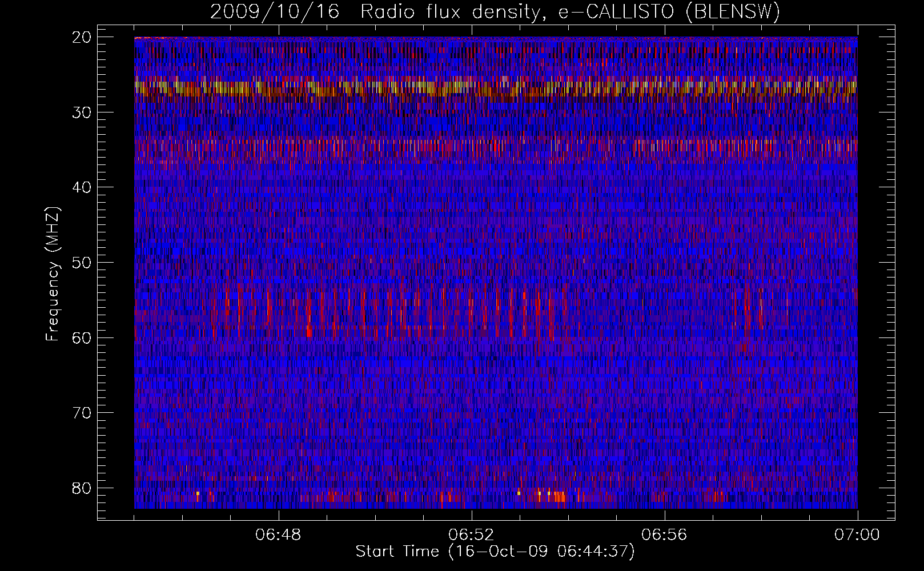Click the 06:52 time label

(x=472, y=535)
